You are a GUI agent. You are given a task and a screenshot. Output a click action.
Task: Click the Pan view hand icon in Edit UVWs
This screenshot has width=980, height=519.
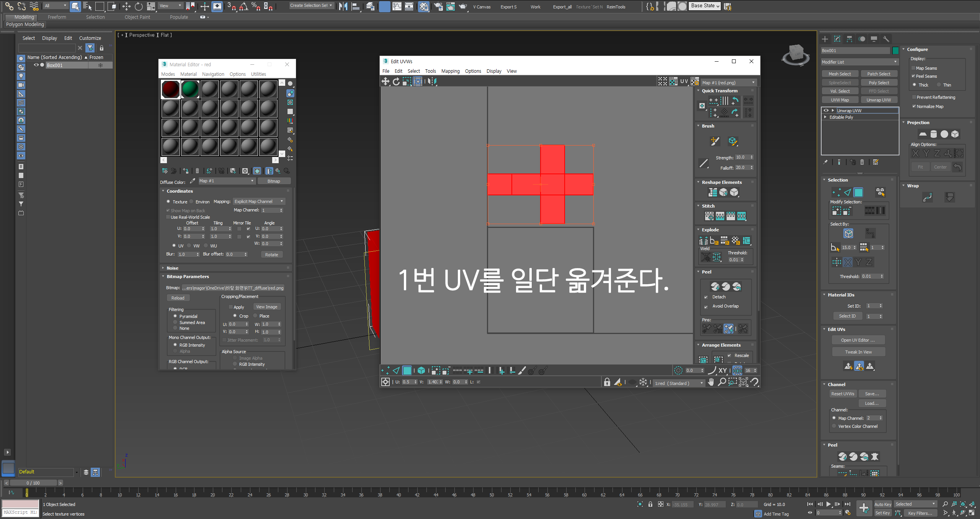(711, 382)
